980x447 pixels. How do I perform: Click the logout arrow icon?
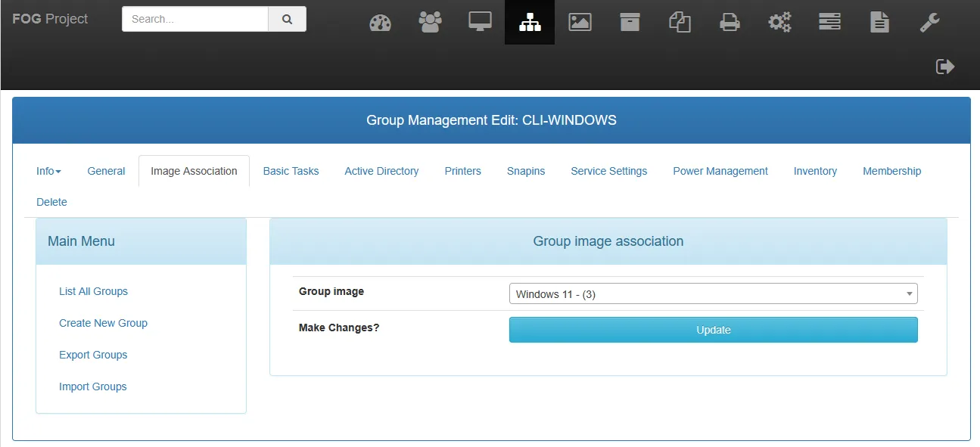(x=945, y=67)
